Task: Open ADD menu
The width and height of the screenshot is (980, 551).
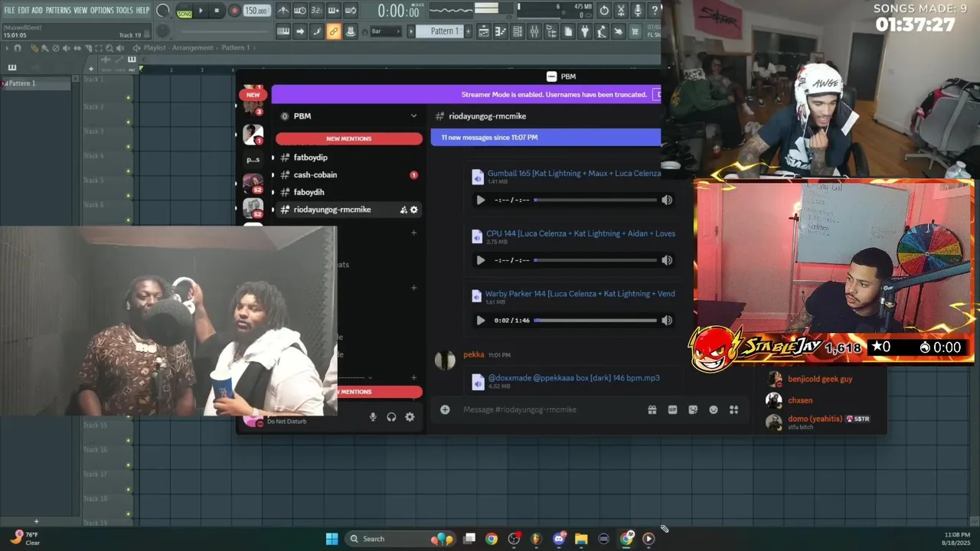Action: [x=38, y=10]
